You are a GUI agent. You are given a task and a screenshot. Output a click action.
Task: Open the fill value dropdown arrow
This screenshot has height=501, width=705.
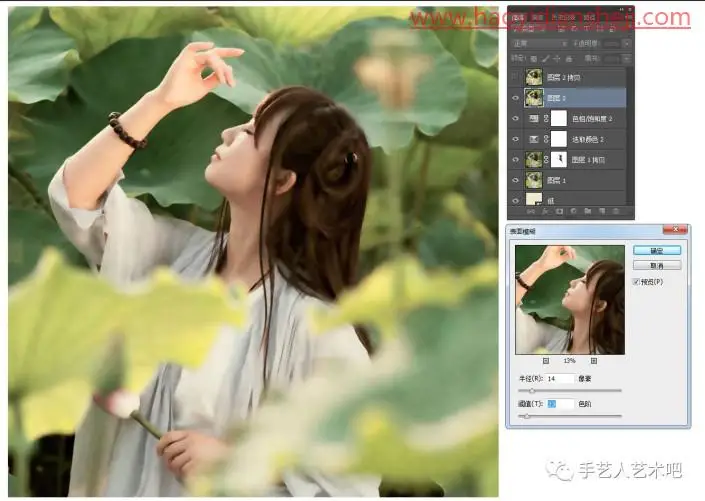pos(627,58)
